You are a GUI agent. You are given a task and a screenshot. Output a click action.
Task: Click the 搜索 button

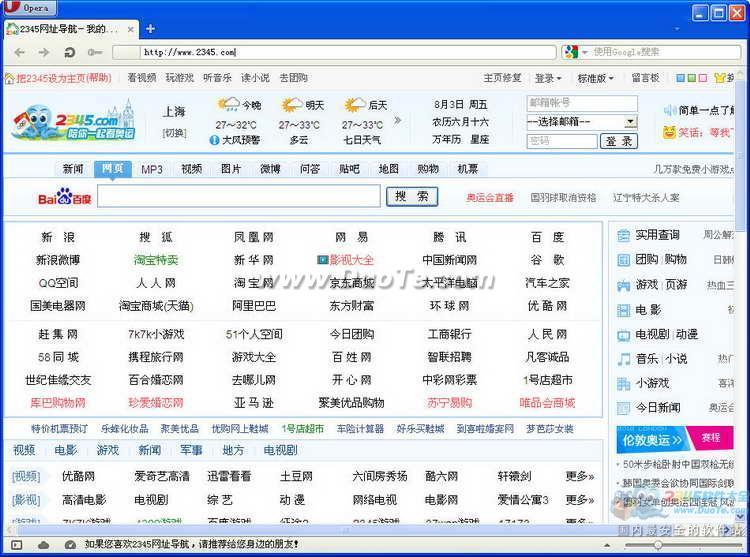coord(412,197)
